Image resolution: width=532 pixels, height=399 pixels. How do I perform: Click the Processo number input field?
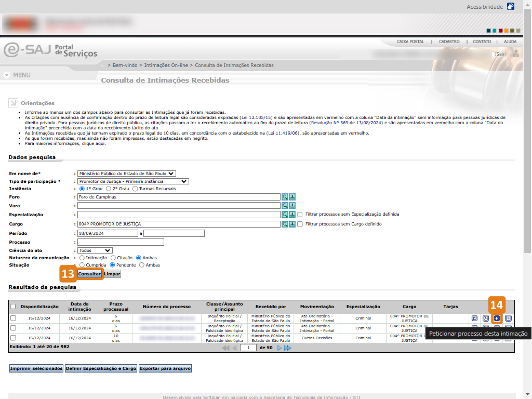(121, 242)
